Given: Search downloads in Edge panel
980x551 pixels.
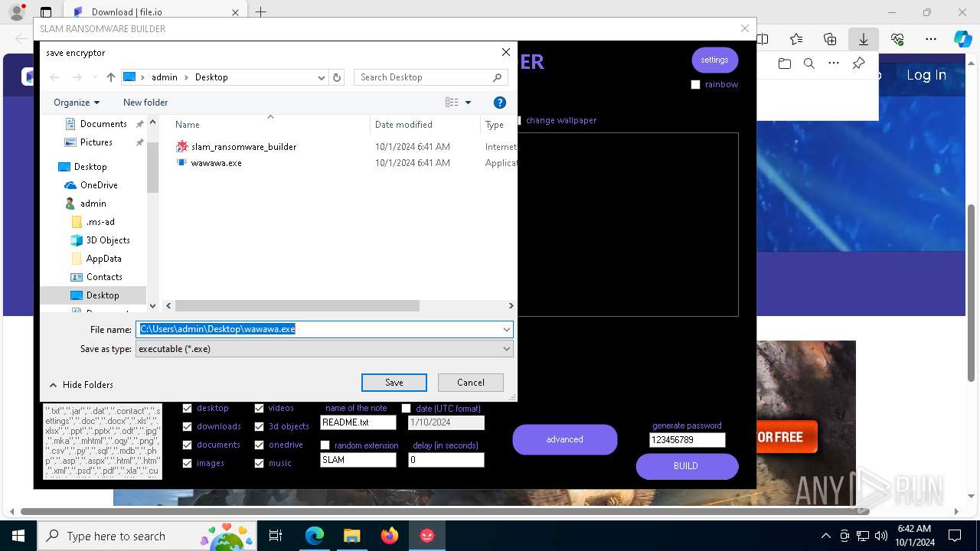Looking at the screenshot, I should [x=809, y=64].
